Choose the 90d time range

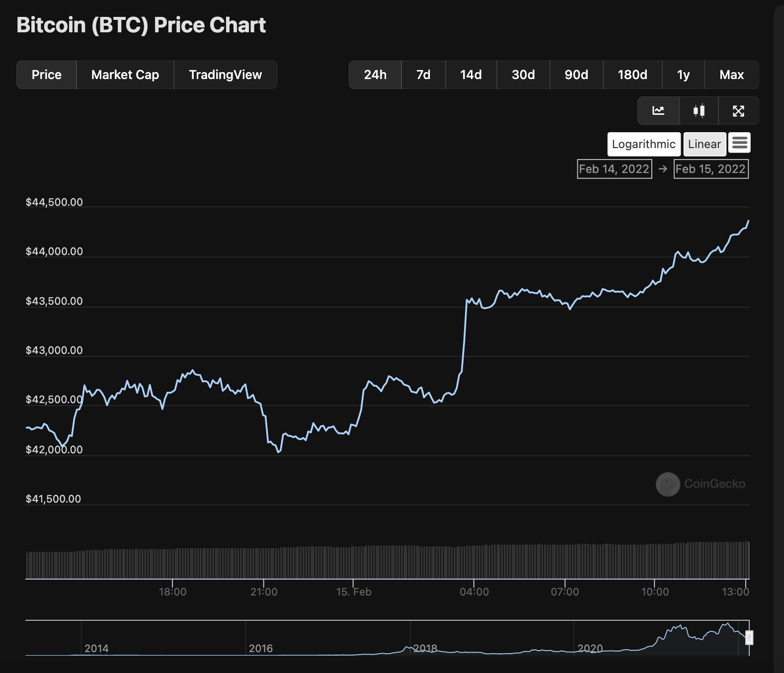(576, 75)
